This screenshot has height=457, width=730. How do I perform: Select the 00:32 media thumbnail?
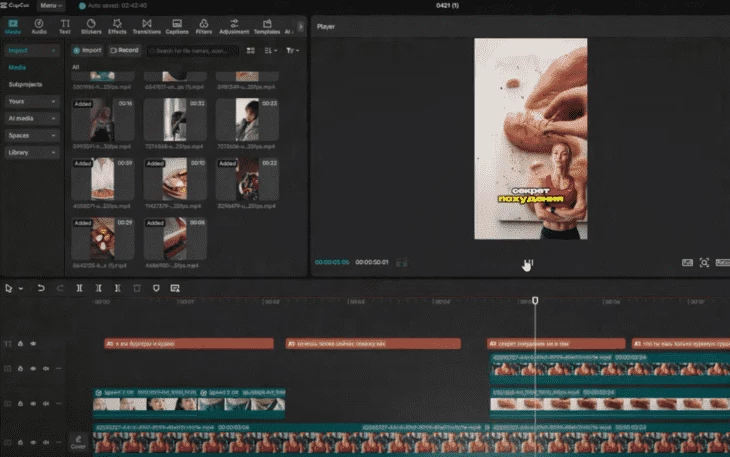[175, 120]
